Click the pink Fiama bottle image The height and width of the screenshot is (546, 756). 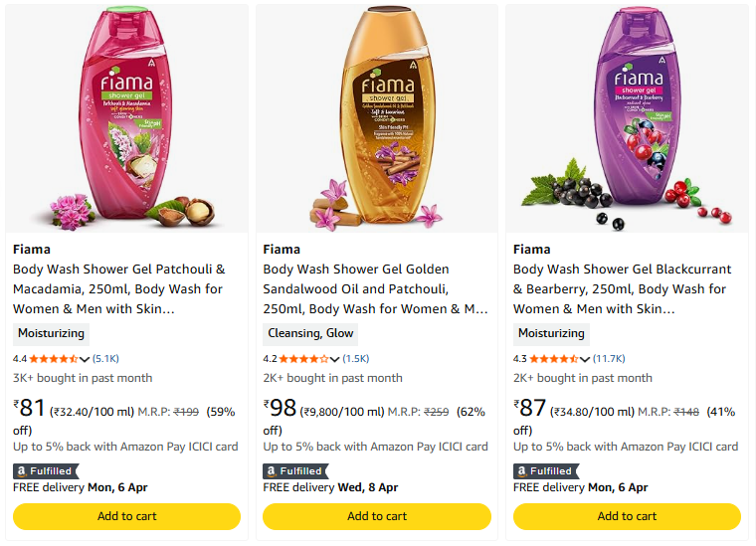(126, 114)
